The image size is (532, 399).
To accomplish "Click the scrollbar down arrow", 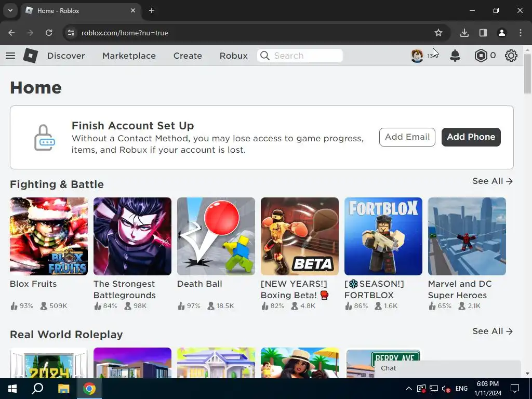I will (527, 374).
